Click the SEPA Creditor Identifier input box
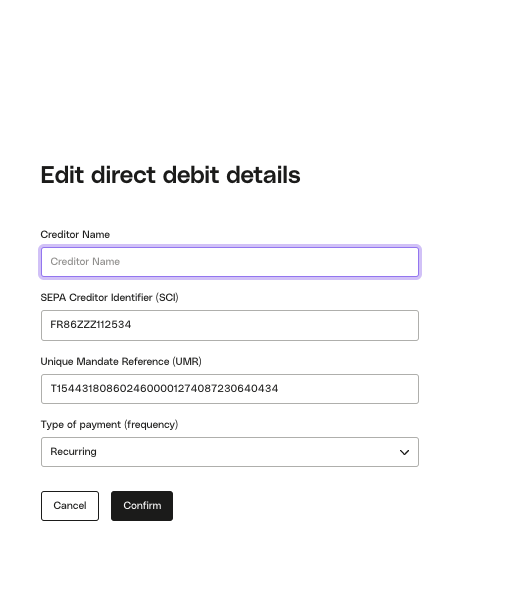Viewport: 520px width, 616px height. (230, 325)
